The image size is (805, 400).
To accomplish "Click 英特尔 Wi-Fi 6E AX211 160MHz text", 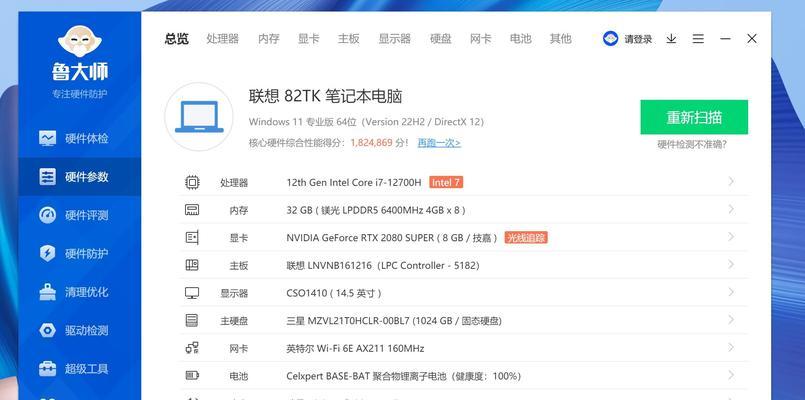I will click(355, 349).
